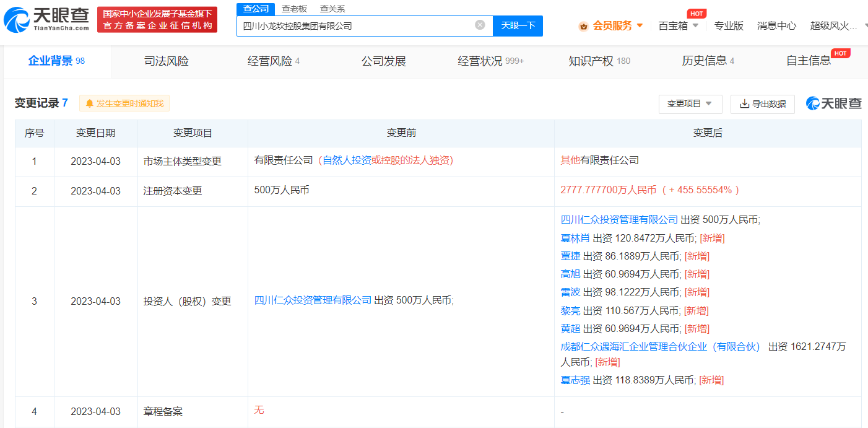The image size is (868, 428).
Task: Click the 2777.777700万人民币 value
Action: 608,190
